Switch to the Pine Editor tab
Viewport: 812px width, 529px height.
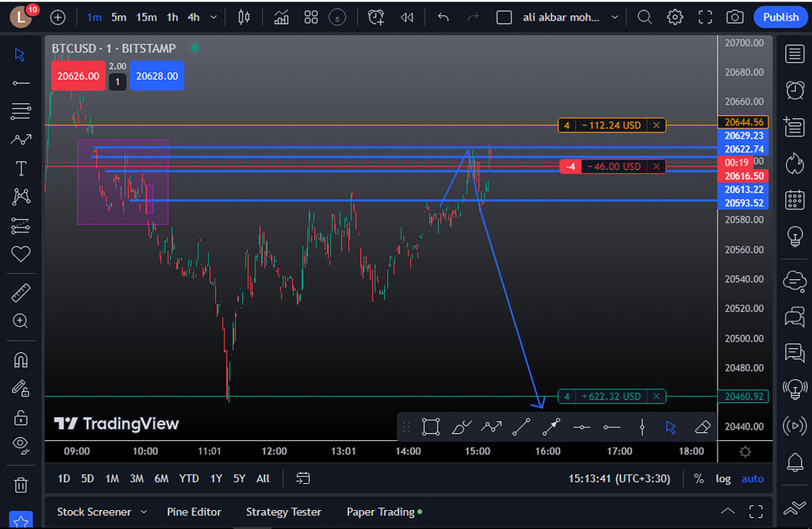click(x=194, y=512)
